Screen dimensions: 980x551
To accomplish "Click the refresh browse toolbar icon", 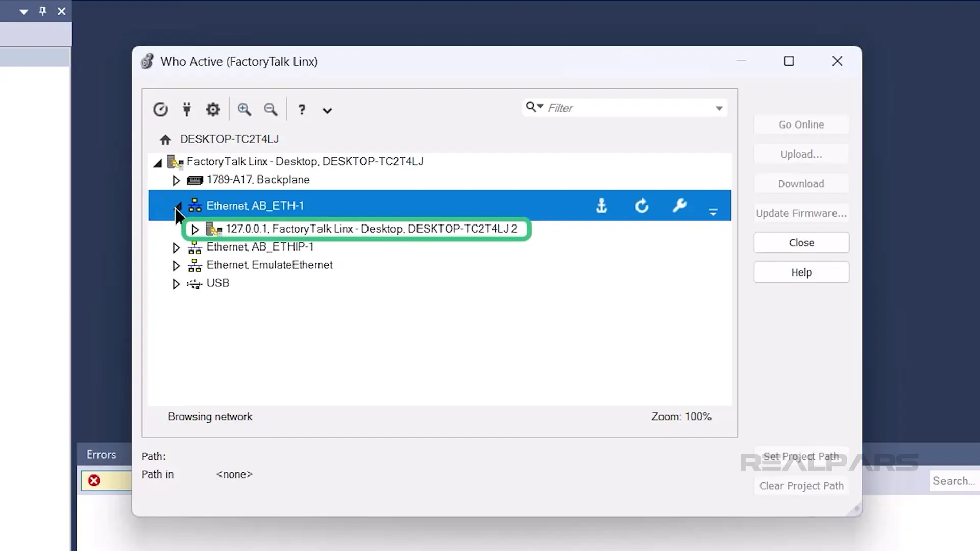I will coord(160,109).
